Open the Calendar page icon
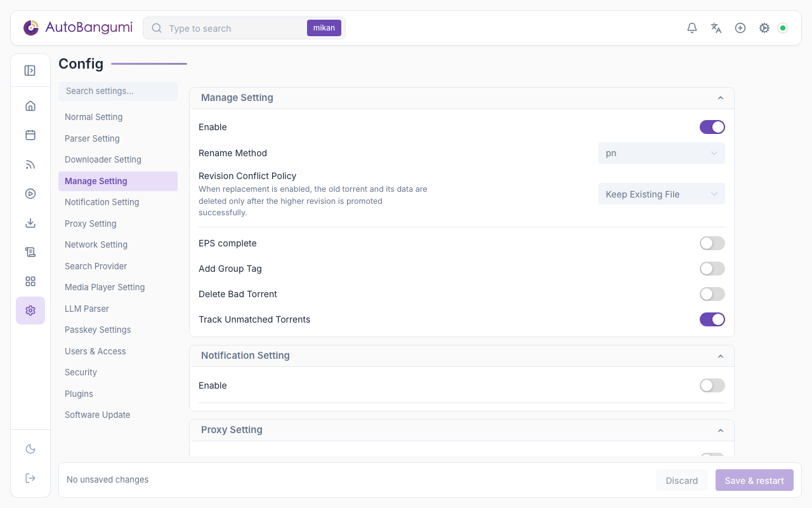Screen dimensions: 812x508 tap(30, 135)
